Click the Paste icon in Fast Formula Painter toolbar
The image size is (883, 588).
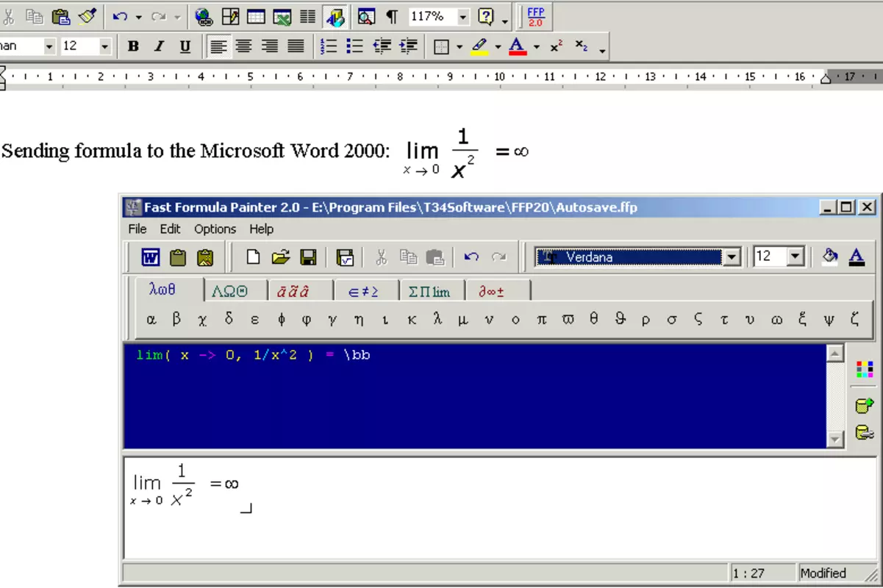tap(435, 257)
